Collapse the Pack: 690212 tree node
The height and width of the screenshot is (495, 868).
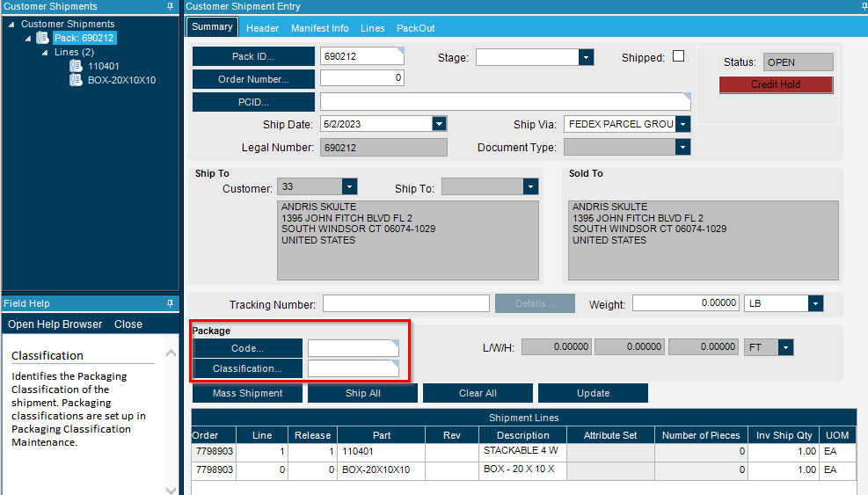27,39
